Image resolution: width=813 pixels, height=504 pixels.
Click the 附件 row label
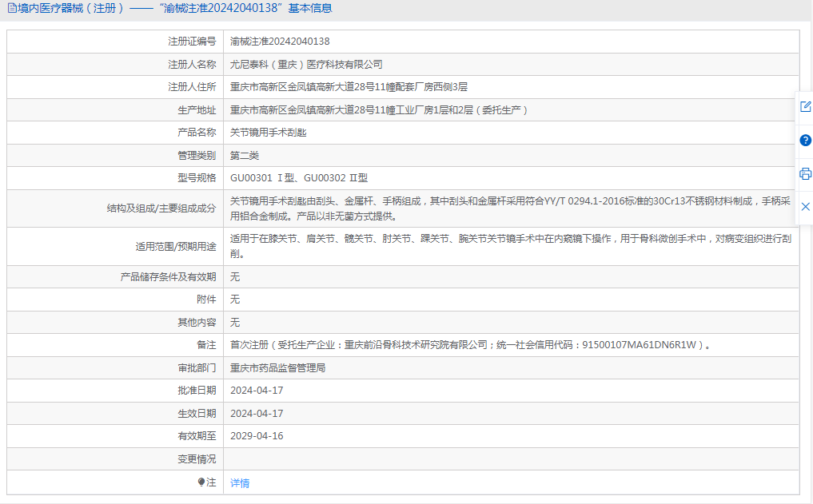coord(206,300)
